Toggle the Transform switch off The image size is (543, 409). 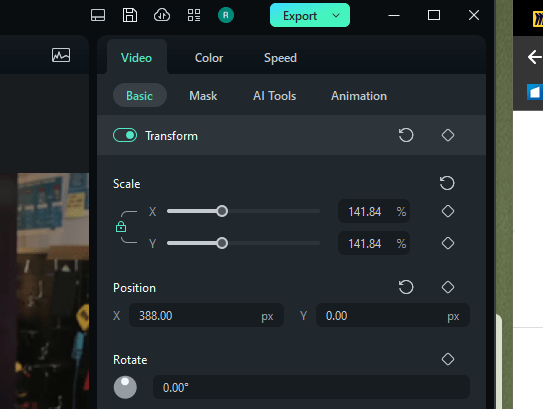125,135
